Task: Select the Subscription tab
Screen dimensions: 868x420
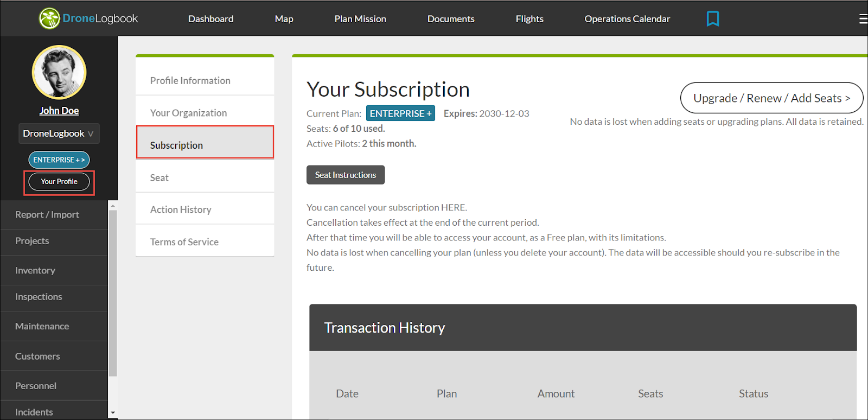Action: click(205, 143)
